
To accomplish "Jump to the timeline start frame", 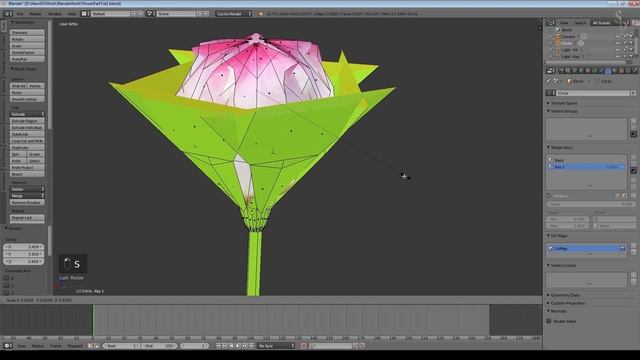I will point(218,346).
